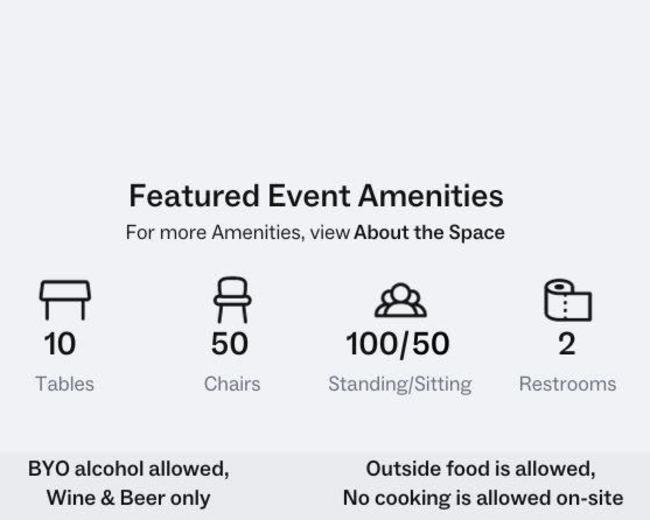Click Outside food is allowed text

(481, 469)
